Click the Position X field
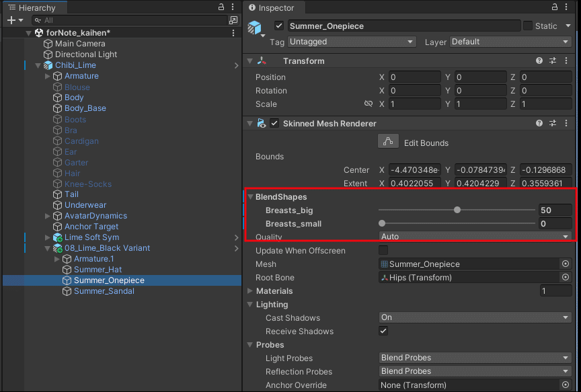Viewport: 581px width, 392px height. [415, 77]
